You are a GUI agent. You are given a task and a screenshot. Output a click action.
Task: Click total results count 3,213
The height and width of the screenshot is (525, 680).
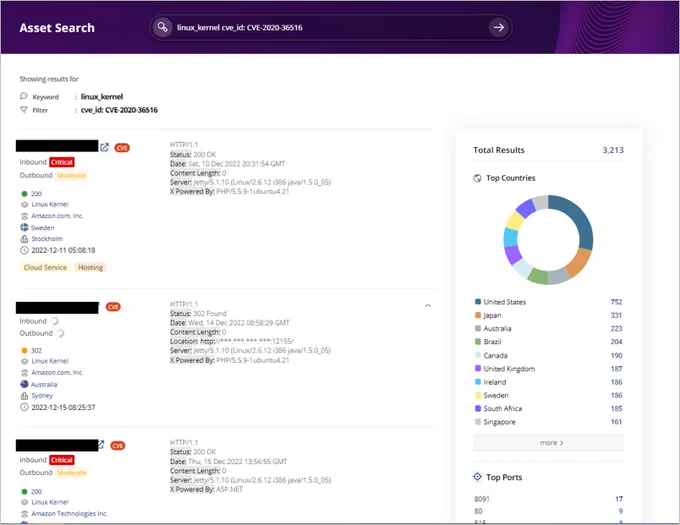click(613, 150)
